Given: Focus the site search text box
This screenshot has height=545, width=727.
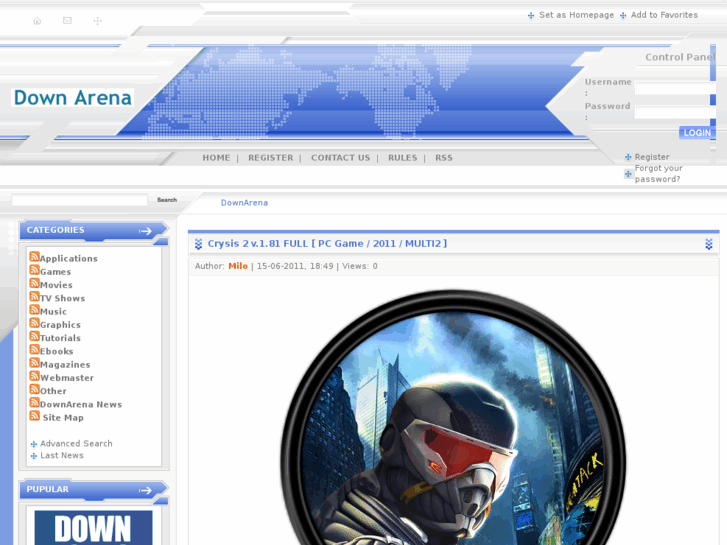Looking at the screenshot, I should [x=79, y=200].
